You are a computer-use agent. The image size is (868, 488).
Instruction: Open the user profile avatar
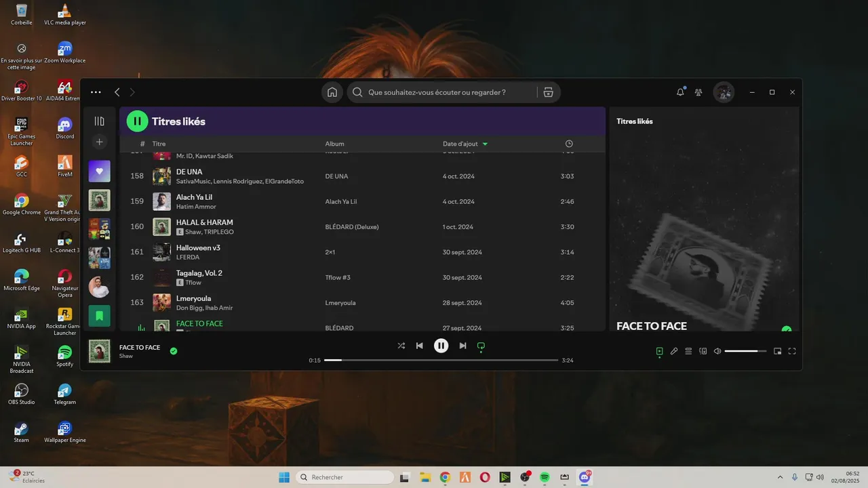click(724, 92)
